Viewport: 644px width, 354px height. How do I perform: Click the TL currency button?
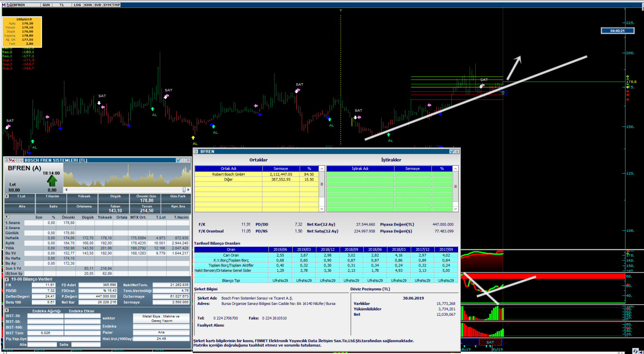(62, 5)
